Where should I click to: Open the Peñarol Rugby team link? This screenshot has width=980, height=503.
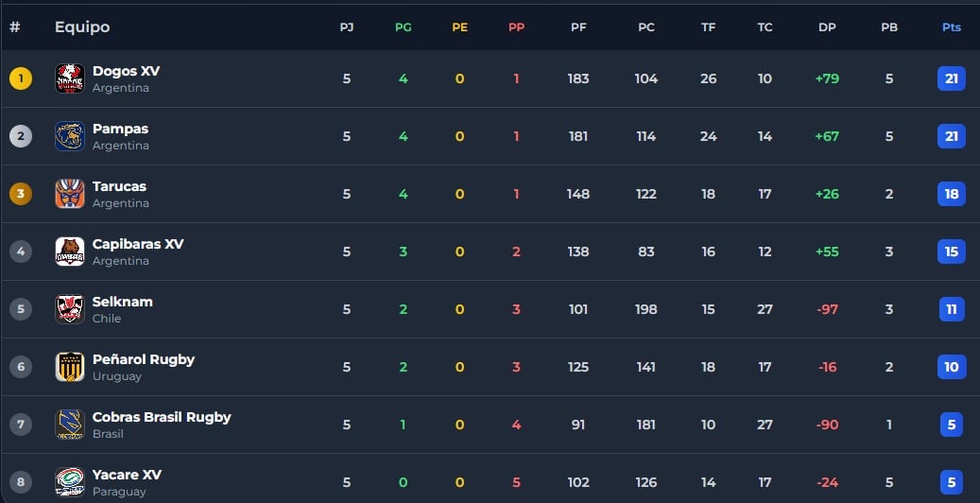tap(144, 359)
